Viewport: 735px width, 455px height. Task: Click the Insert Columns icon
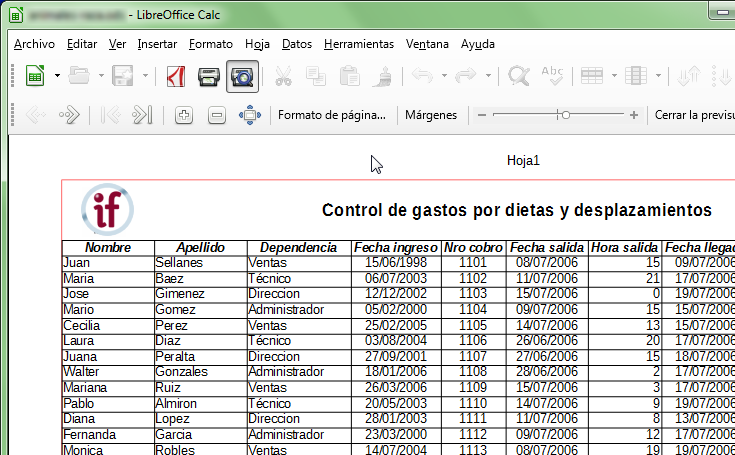tap(636, 76)
